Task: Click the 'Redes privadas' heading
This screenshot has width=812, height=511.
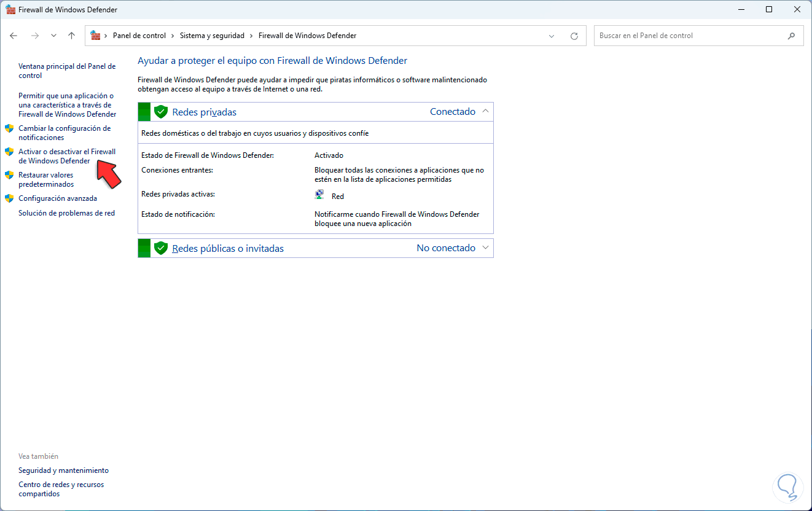Action: pyautogui.click(x=204, y=112)
